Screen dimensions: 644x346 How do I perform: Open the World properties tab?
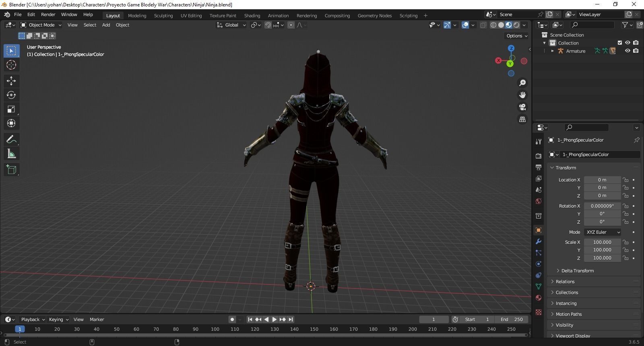tap(539, 201)
